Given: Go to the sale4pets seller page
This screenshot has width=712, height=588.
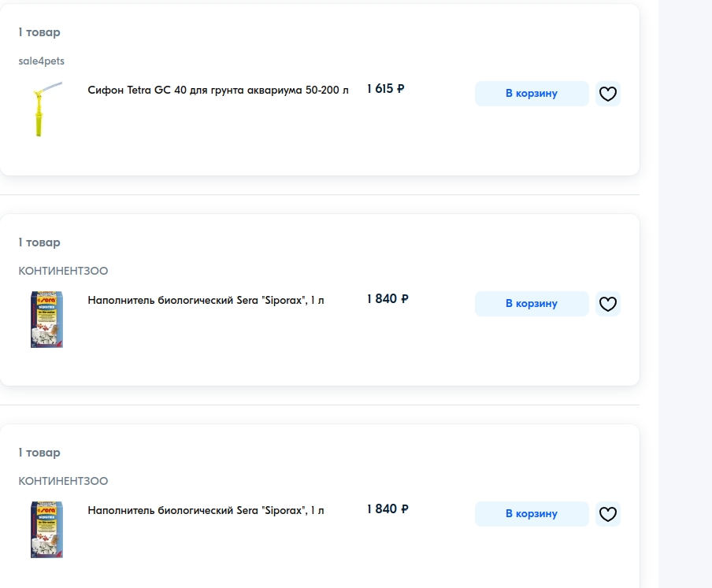Looking at the screenshot, I should point(42,61).
